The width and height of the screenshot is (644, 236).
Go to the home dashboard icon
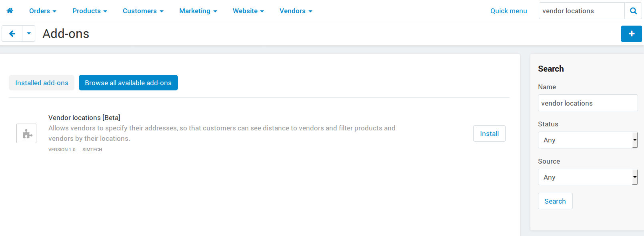tap(10, 11)
